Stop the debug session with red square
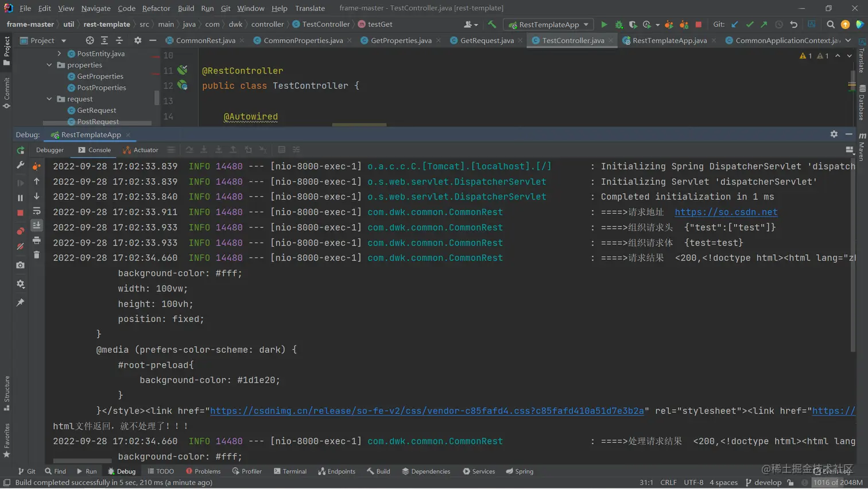Image resolution: width=868 pixels, height=489 pixels. click(21, 213)
